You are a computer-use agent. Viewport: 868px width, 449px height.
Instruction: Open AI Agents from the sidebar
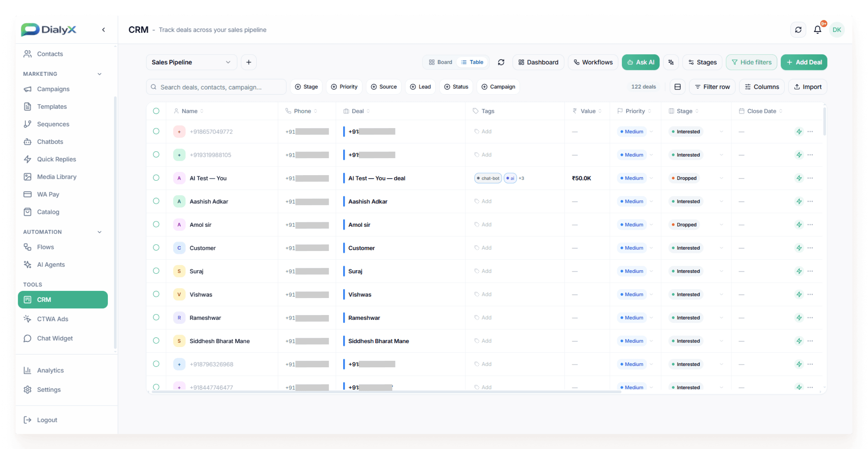[x=51, y=265]
